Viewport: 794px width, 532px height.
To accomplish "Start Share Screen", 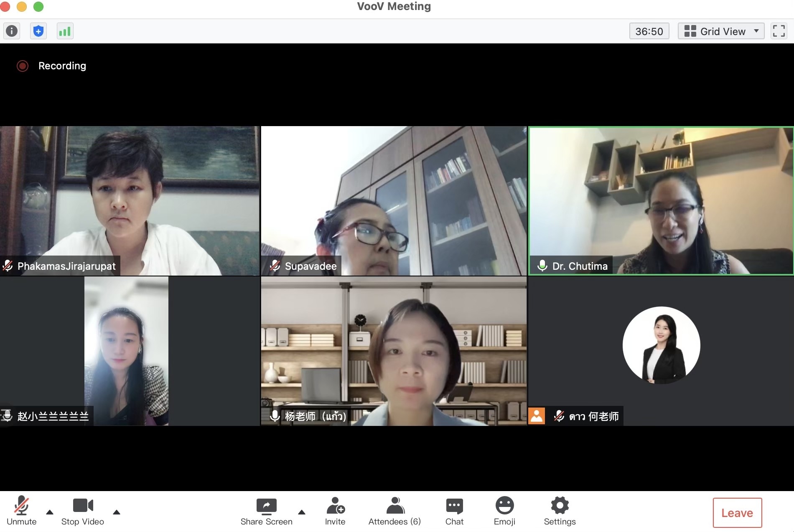I will click(x=267, y=511).
